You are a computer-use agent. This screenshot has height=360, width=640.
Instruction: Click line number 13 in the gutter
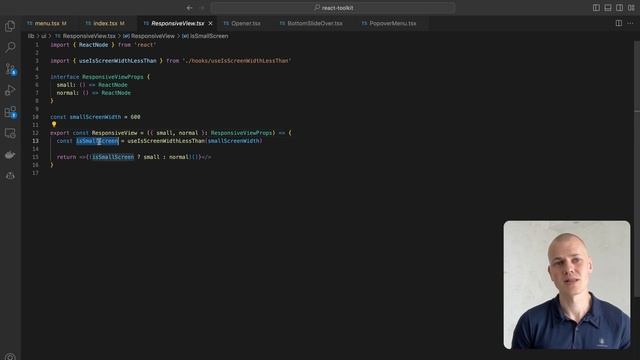click(x=36, y=141)
